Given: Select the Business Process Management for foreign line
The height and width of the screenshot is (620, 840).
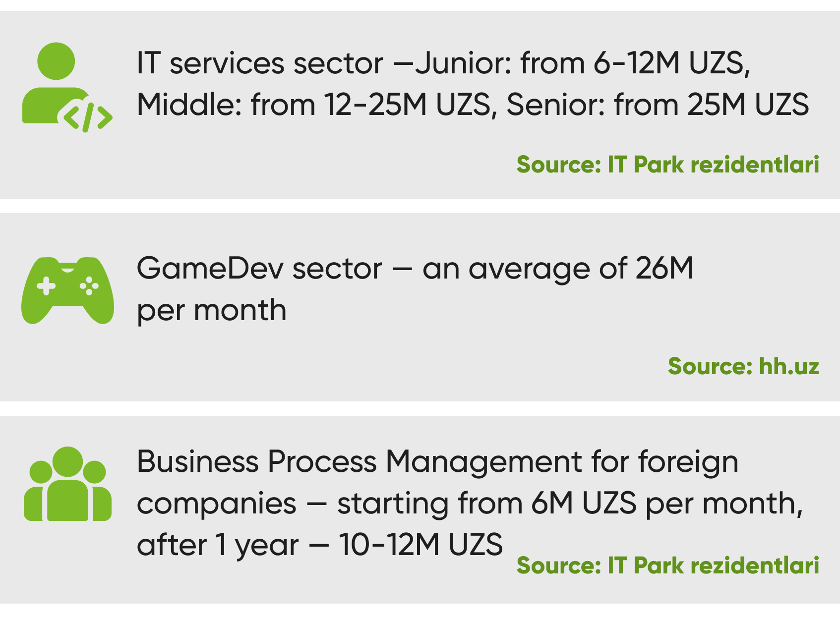Looking at the screenshot, I should point(437,462).
